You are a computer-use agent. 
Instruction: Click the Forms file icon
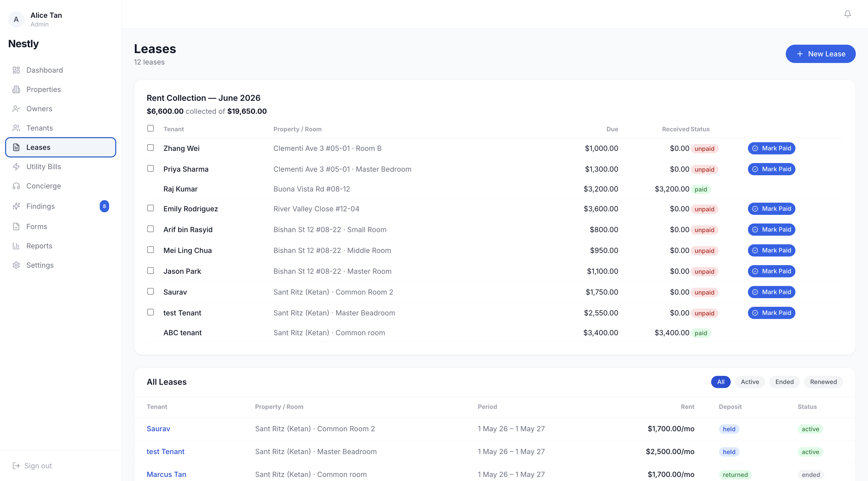tap(16, 227)
